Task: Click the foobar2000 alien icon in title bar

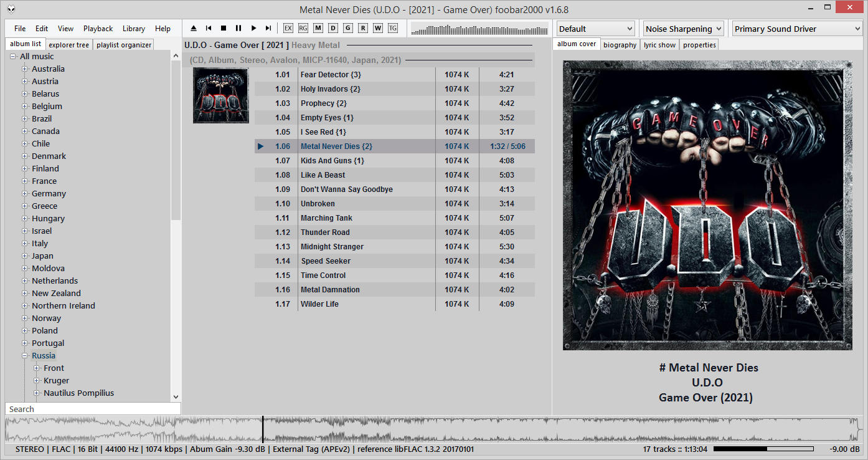Action: (12, 9)
